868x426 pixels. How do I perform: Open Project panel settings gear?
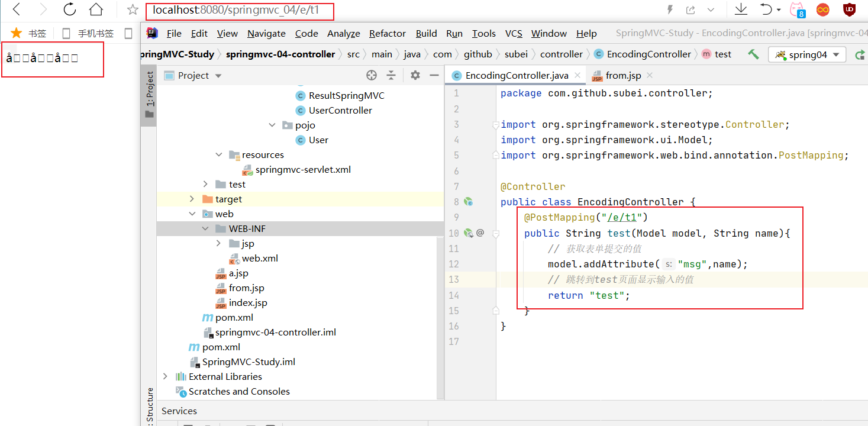(x=415, y=75)
